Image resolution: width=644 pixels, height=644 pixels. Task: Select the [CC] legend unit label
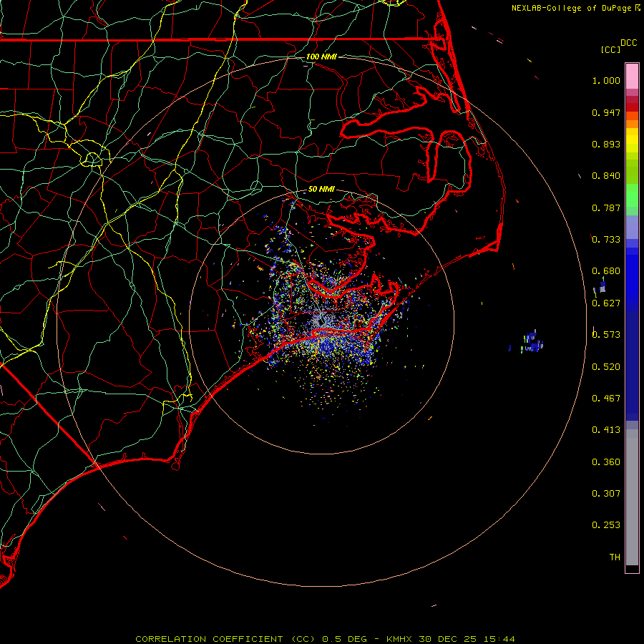tap(610, 49)
